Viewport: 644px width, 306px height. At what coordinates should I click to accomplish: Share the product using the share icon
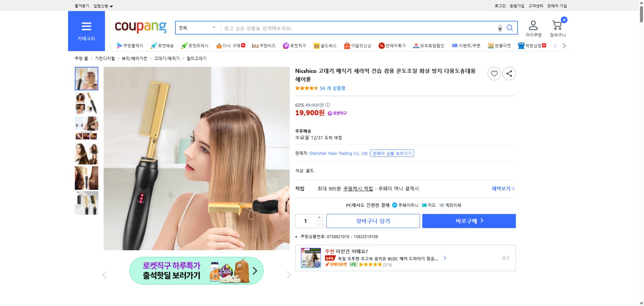pos(509,73)
